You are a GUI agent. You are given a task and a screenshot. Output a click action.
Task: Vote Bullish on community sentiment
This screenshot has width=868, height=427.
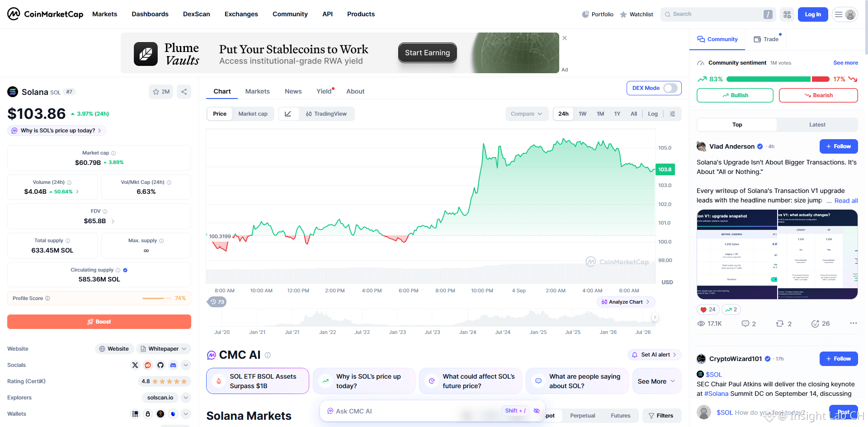click(735, 95)
